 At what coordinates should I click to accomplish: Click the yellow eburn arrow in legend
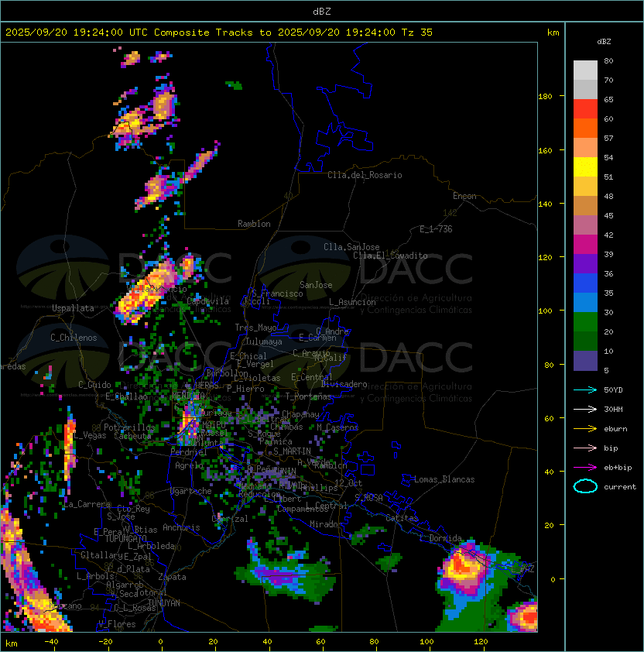coord(585,429)
